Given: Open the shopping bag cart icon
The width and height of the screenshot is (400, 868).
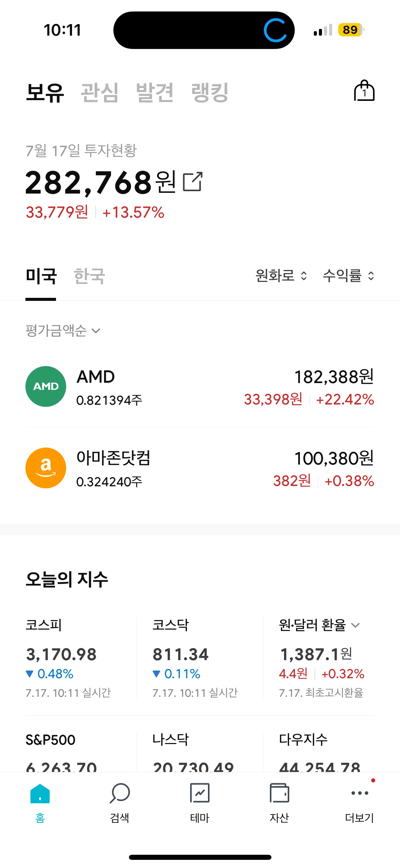Looking at the screenshot, I should coord(364,91).
